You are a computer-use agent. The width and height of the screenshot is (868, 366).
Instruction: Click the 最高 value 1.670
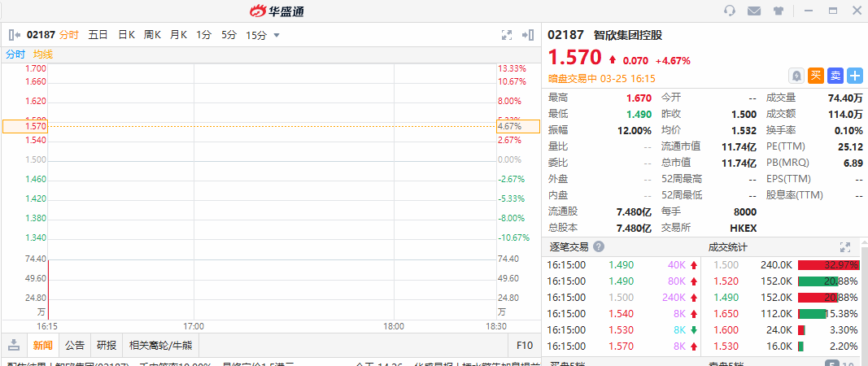pyautogui.click(x=639, y=98)
